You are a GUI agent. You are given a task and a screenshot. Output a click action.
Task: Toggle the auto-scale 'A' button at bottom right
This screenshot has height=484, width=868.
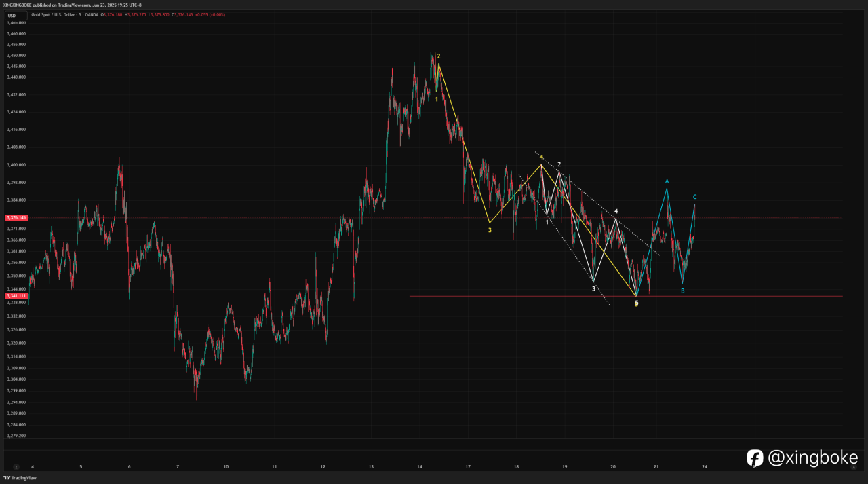point(854,467)
